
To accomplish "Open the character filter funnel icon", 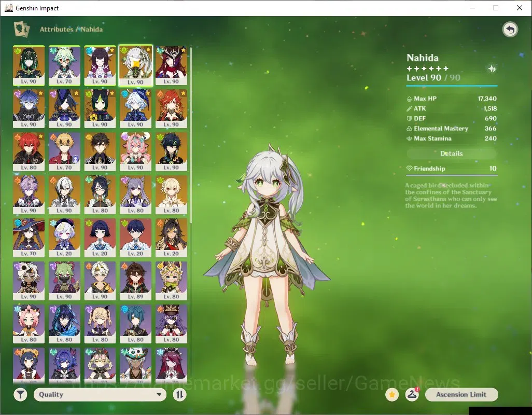I will click(20, 395).
